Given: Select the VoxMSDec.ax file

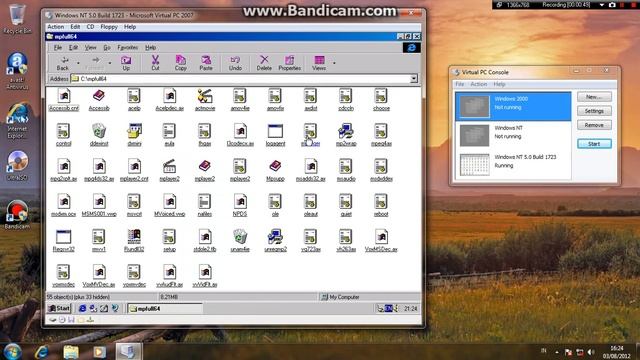Looking at the screenshot, I should point(381,240).
